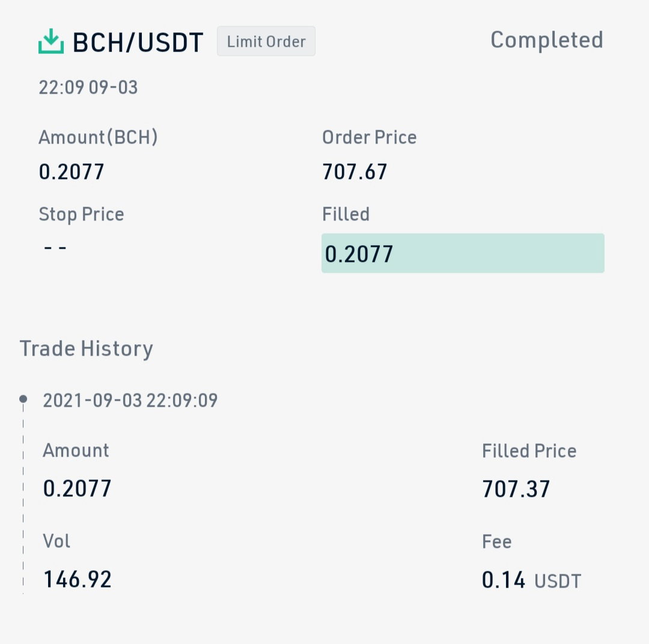Select the Vol value 146.92
Screen dimensions: 649x644
(x=78, y=579)
